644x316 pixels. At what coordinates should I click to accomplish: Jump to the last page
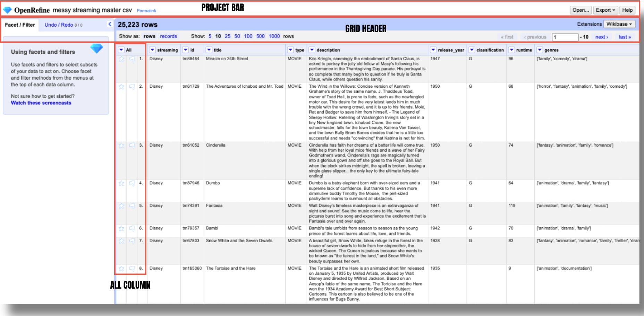(x=625, y=37)
